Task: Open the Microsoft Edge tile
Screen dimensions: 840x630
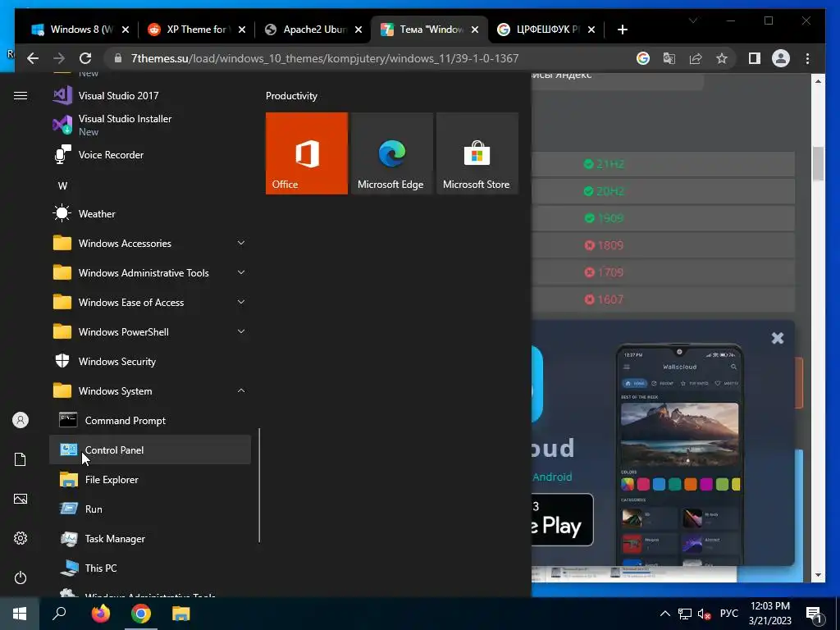Action: (x=391, y=153)
